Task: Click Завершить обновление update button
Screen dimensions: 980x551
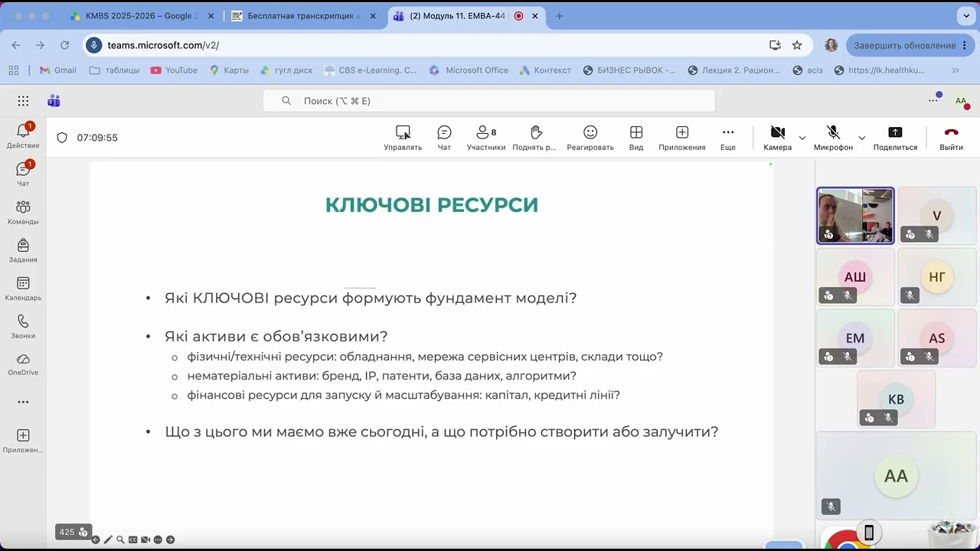Action: point(910,45)
